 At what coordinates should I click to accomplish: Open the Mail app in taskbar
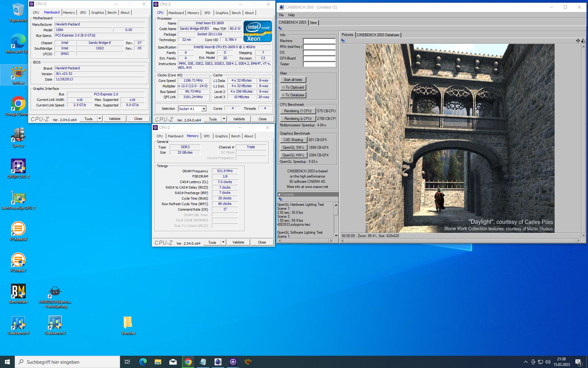173,362
